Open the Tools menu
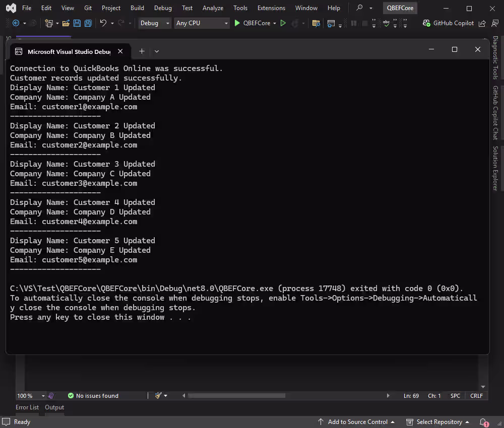This screenshot has height=428, width=504. (240, 8)
